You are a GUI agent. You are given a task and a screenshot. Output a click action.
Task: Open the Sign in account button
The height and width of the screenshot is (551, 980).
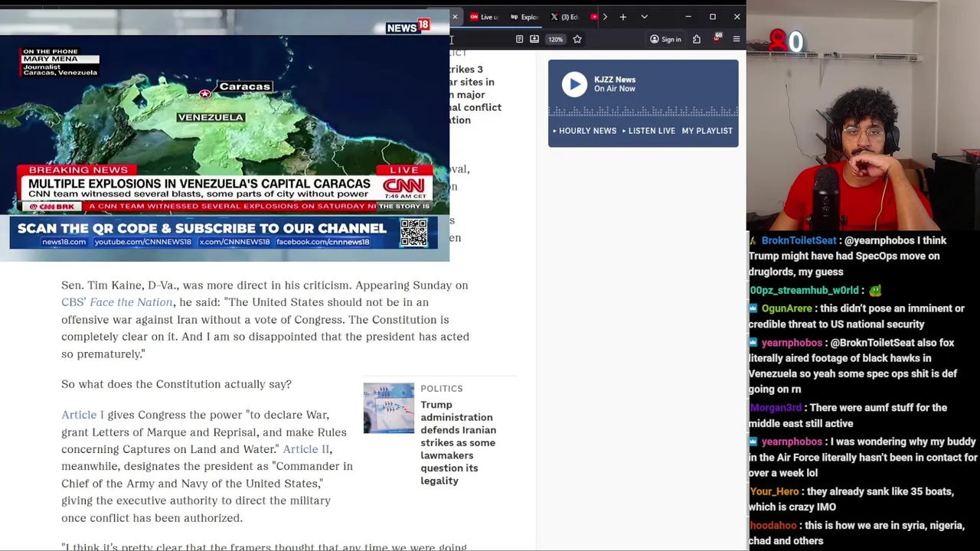coord(665,39)
